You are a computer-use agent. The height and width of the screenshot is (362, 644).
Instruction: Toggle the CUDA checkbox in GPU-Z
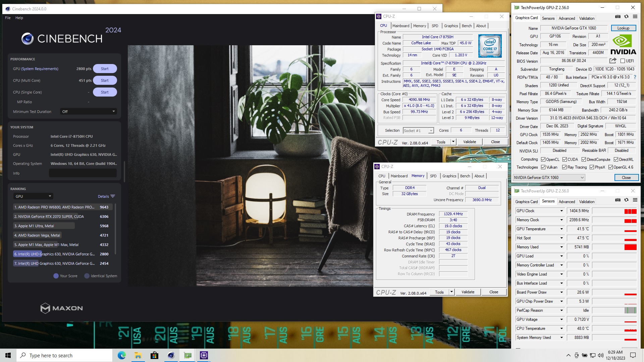565,160
